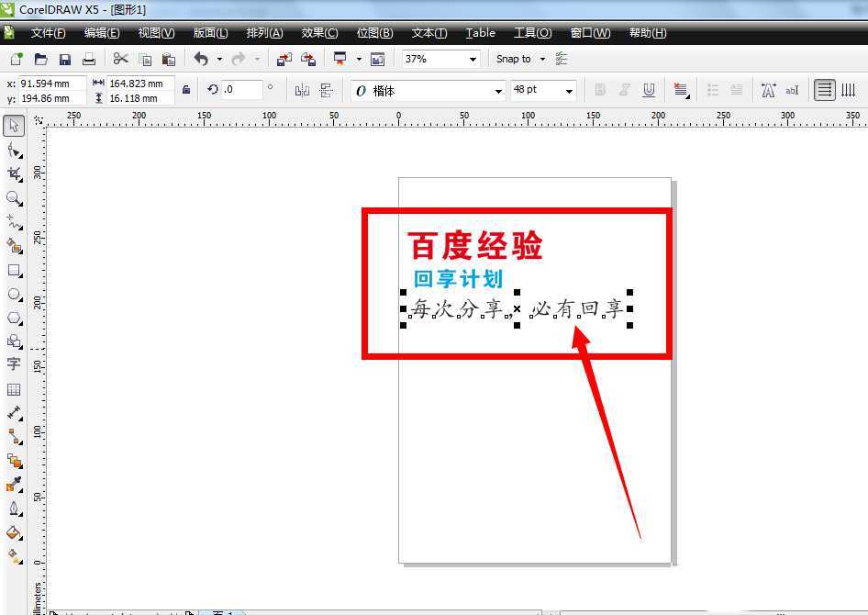The width and height of the screenshot is (868, 615).
Task: Click the Save button
Action: click(x=64, y=58)
